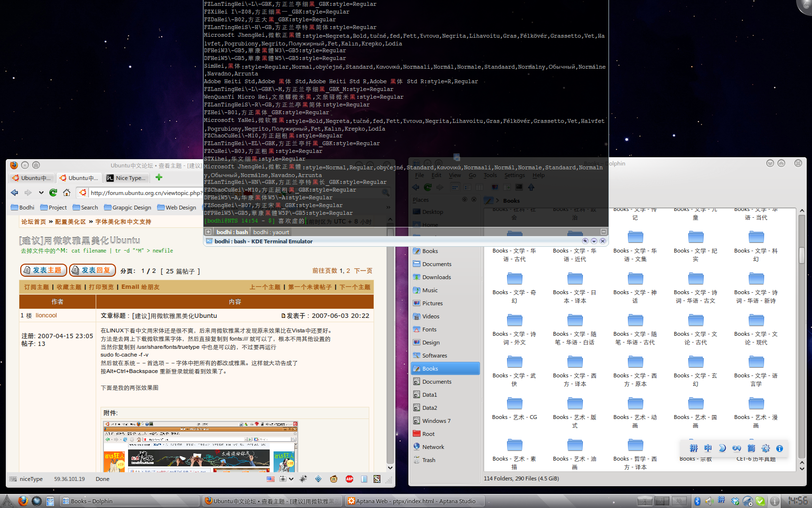Click the info icon on input method bar
The image size is (812, 508).
coord(779,448)
